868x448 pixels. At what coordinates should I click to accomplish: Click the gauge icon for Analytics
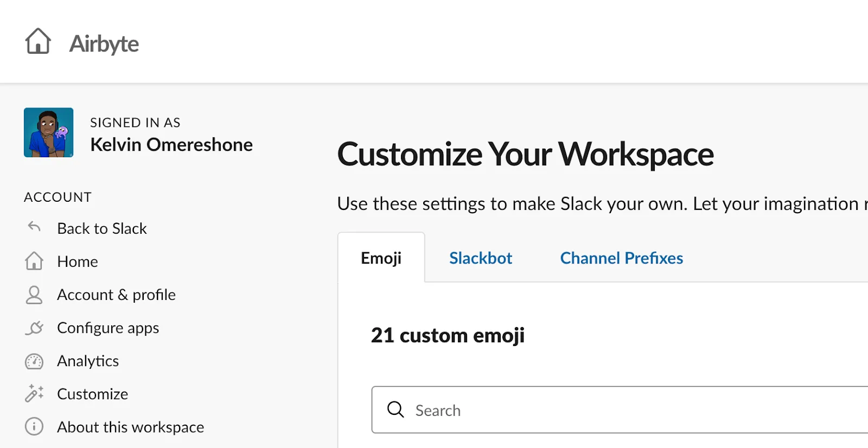[34, 361]
